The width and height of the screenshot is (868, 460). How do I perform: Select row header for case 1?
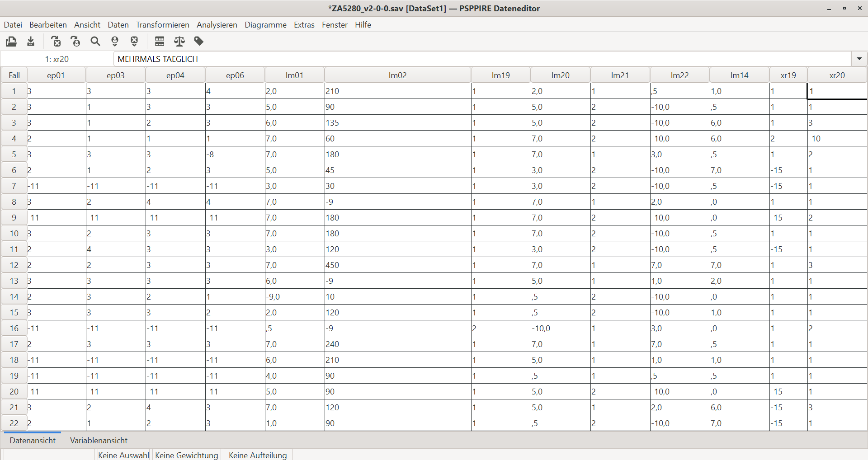(14, 91)
